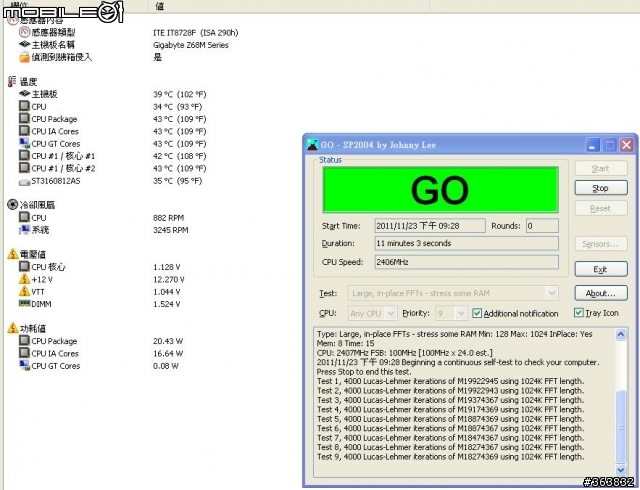The height and width of the screenshot is (490, 640).
Task: Click the CPU #1 core #2 icon
Action: pyautogui.click(x=24, y=168)
